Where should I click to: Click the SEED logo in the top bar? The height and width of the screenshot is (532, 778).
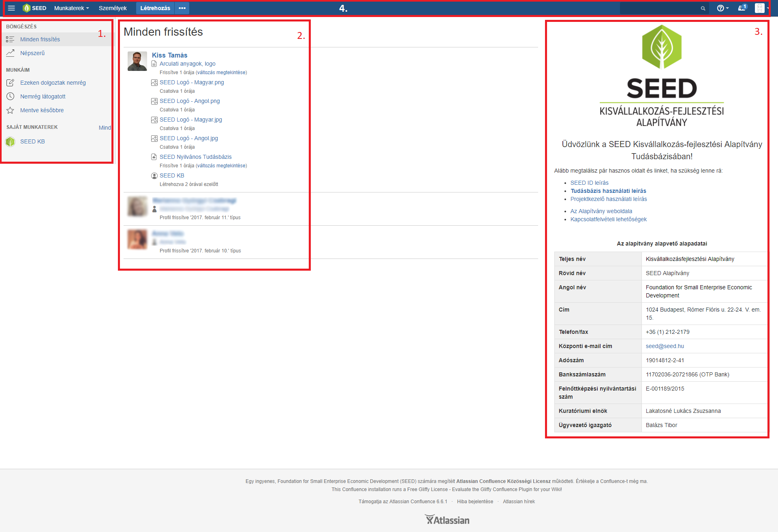click(x=34, y=8)
